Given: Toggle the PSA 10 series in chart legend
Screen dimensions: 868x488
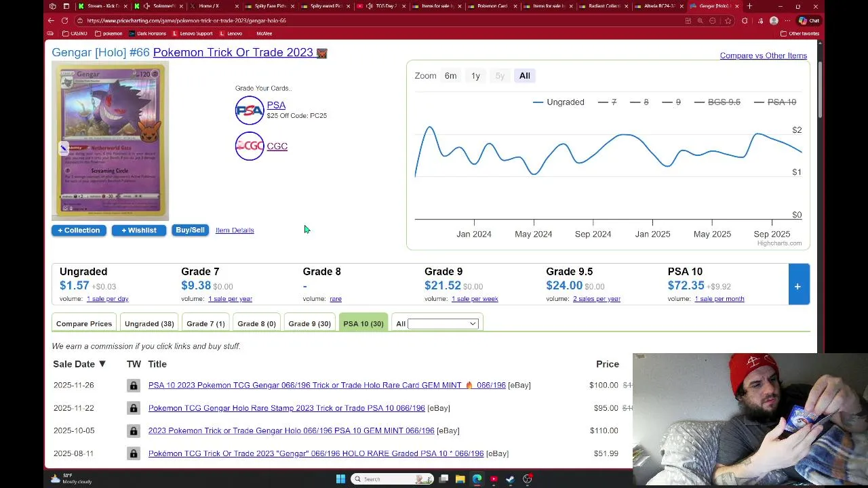Looking at the screenshot, I should click(x=775, y=102).
